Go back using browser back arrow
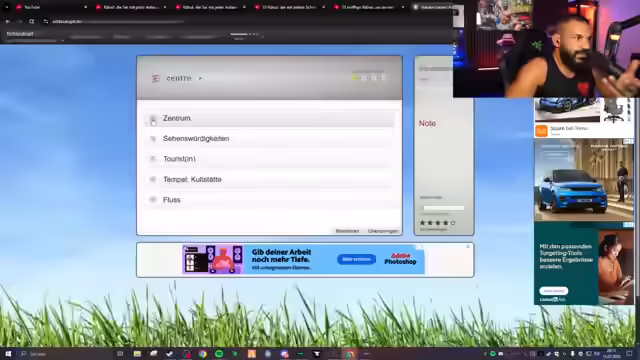Viewport: 640px width, 360px height. coord(8,21)
